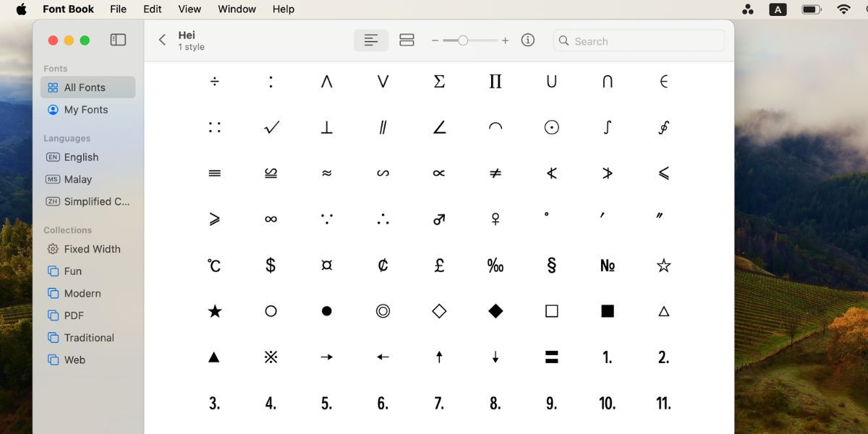Open the Font Book menu

(x=68, y=9)
